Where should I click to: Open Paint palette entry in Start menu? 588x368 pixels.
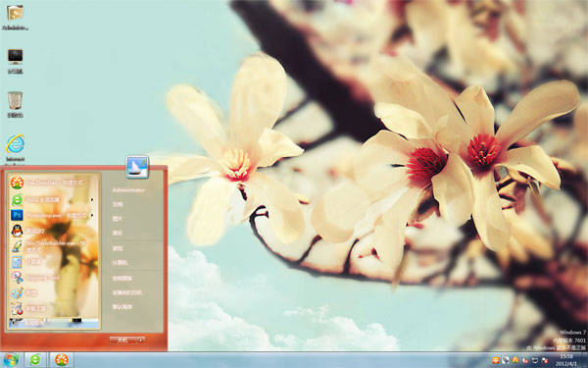coord(53,292)
